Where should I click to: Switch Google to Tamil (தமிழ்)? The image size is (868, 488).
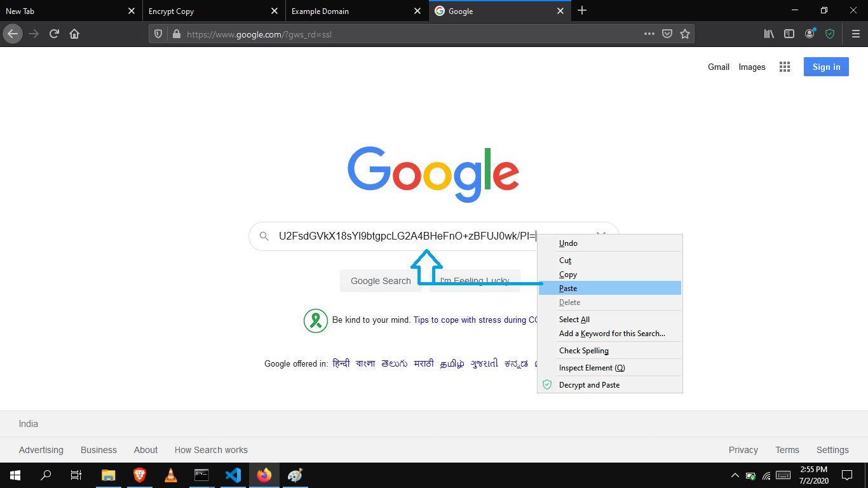pyautogui.click(x=452, y=363)
